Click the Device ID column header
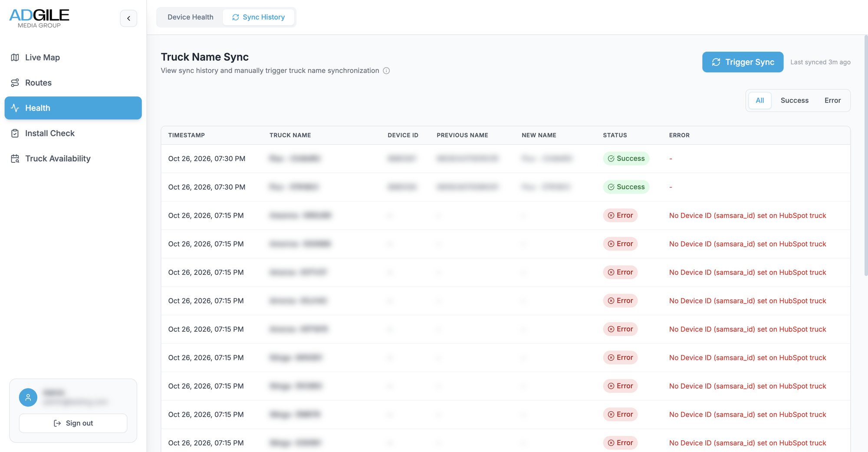This screenshot has height=452, width=868. point(403,135)
